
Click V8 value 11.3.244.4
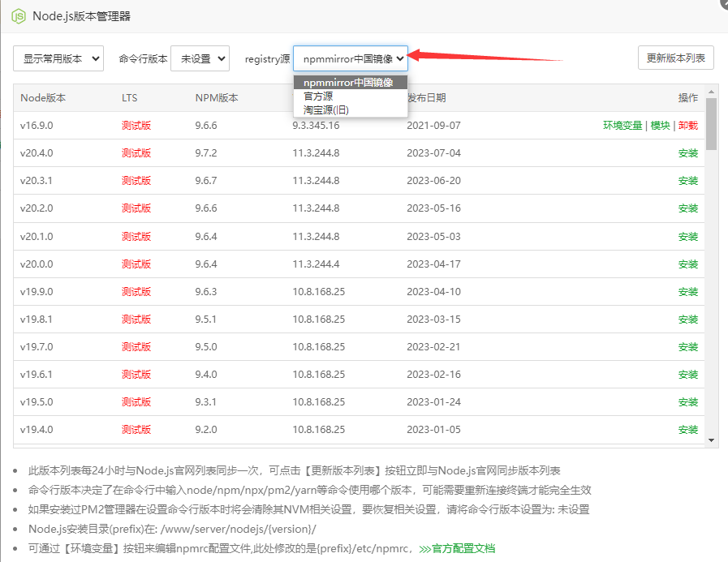pyautogui.click(x=316, y=264)
